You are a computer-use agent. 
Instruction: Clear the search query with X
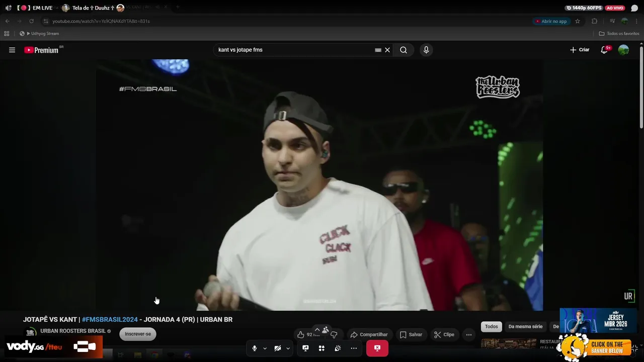point(387,50)
